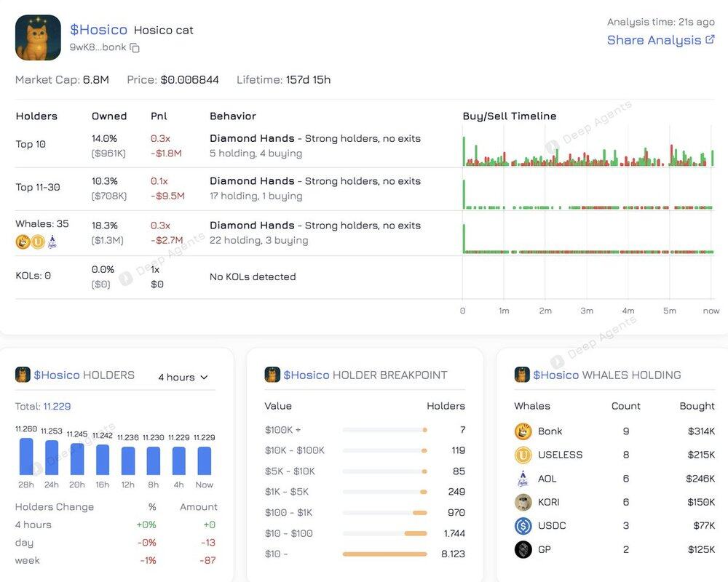Click the AOL token icon in whales list

tap(523, 479)
